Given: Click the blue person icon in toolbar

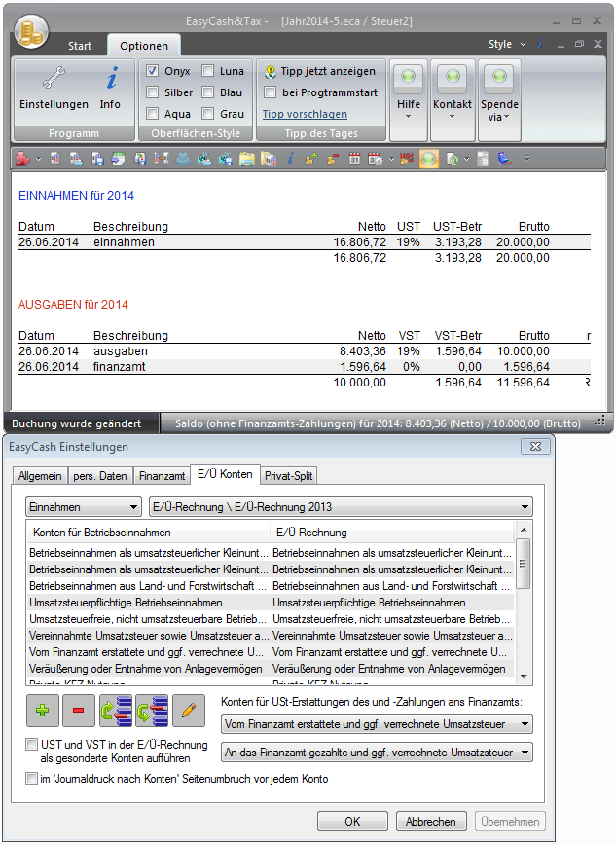Looking at the screenshot, I should pos(183,159).
